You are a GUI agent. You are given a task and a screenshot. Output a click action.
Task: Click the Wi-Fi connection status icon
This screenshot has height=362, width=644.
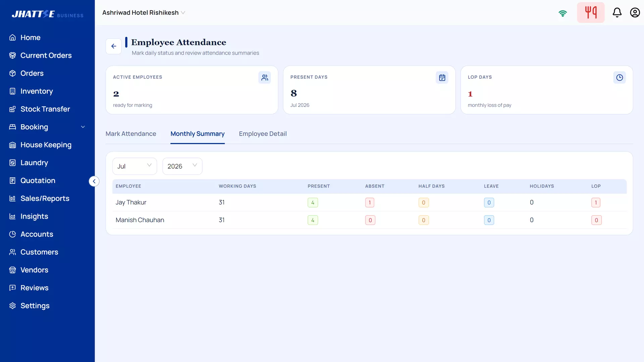562,13
